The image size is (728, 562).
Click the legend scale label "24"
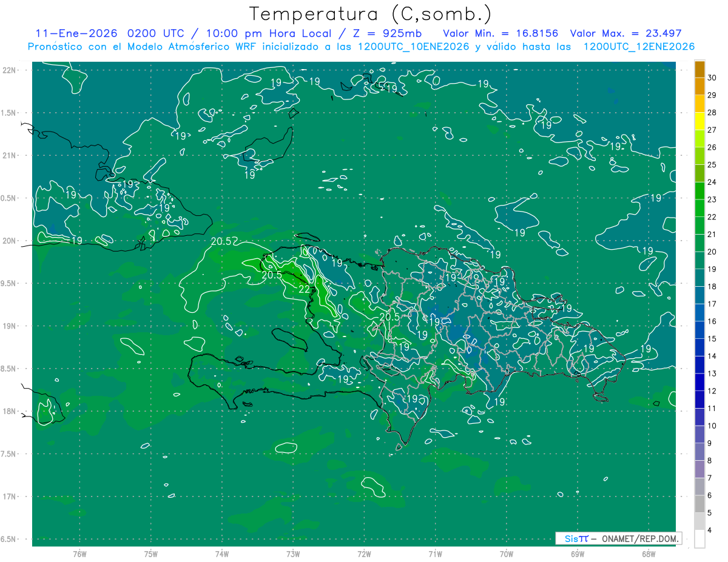712,182
